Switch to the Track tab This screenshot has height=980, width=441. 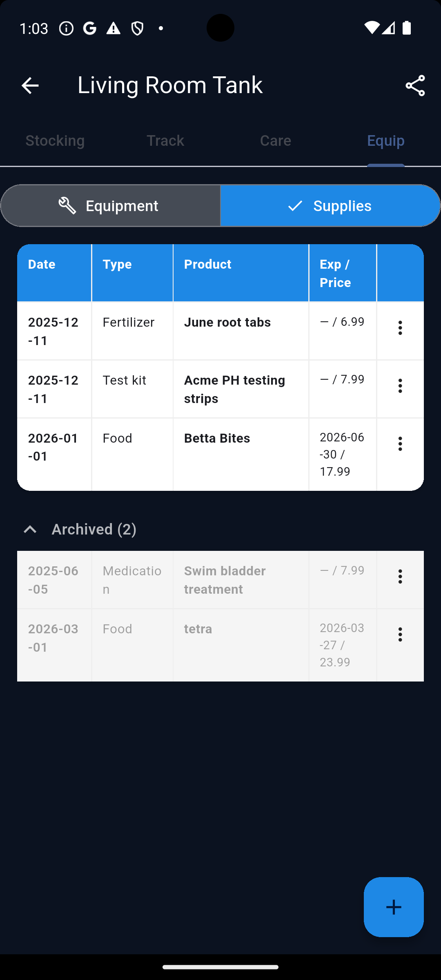pos(165,141)
